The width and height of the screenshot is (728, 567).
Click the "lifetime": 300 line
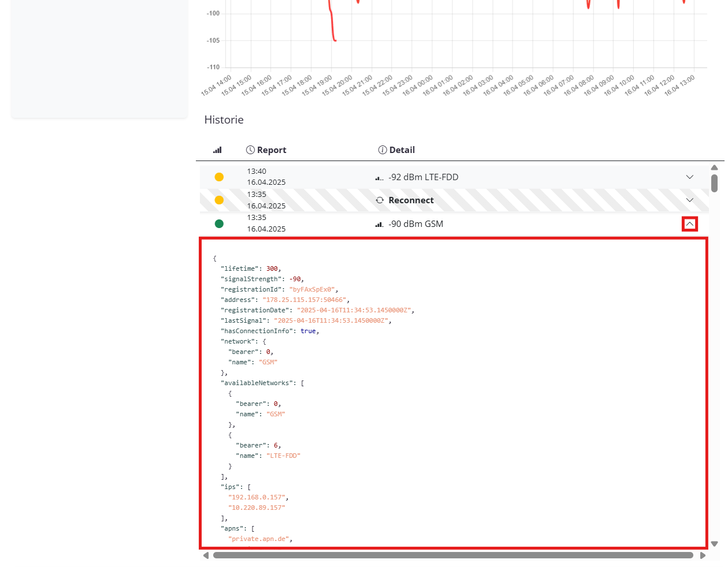[x=251, y=269]
